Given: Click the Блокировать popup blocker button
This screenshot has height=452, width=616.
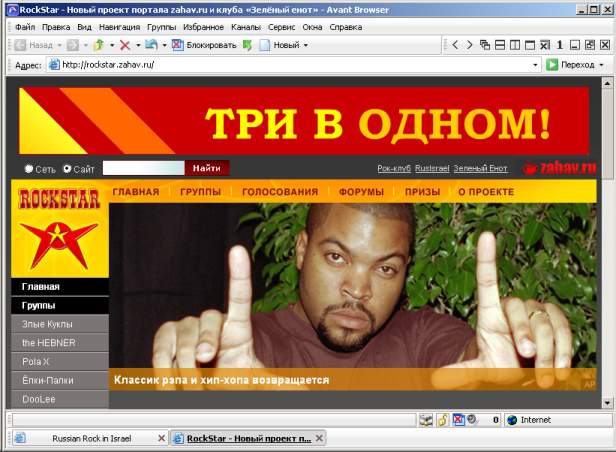Looking at the screenshot, I should point(204,45).
